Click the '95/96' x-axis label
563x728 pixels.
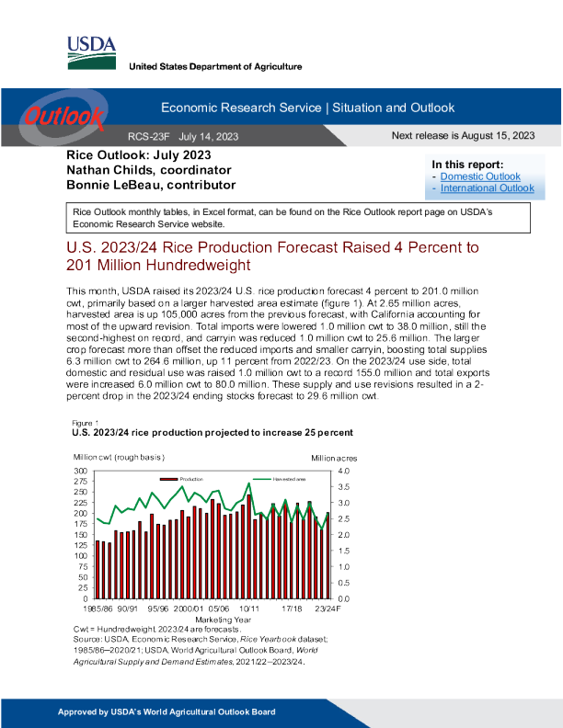[158, 609]
